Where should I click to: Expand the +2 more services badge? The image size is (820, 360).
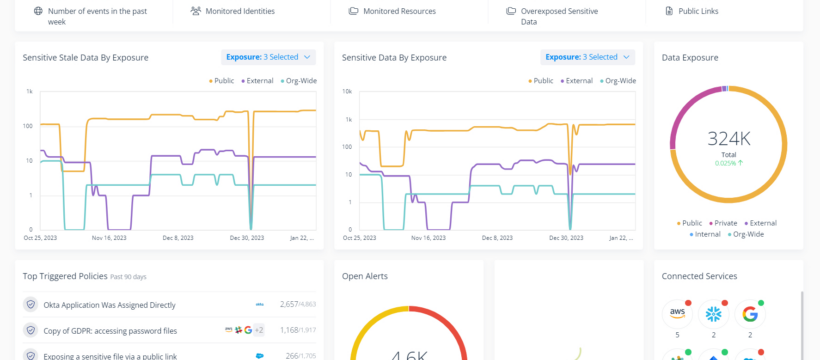(x=259, y=330)
